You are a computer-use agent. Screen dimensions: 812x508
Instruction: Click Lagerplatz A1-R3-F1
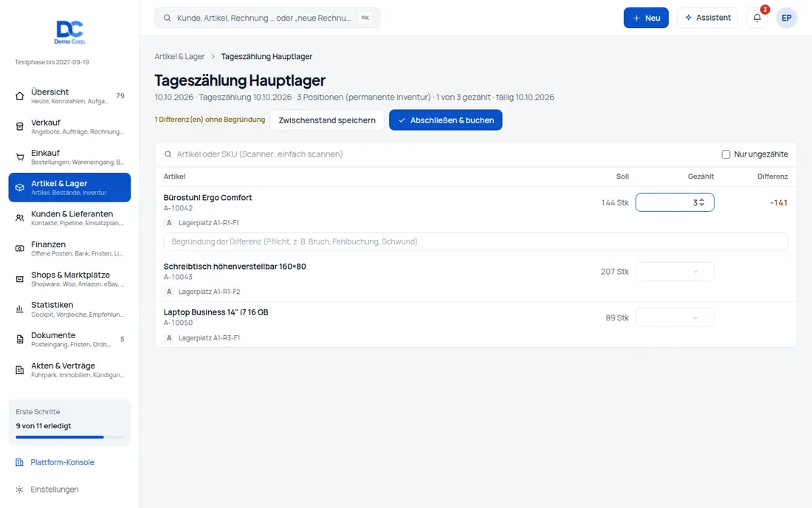pos(209,337)
